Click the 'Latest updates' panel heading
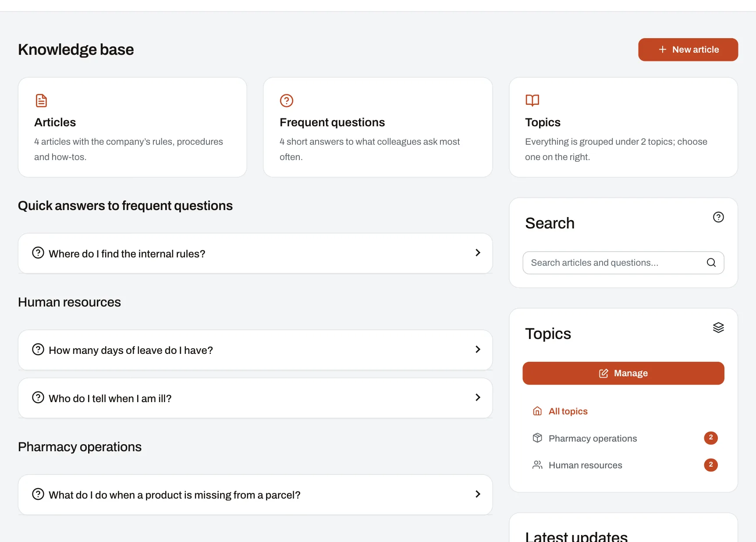 [576, 537]
